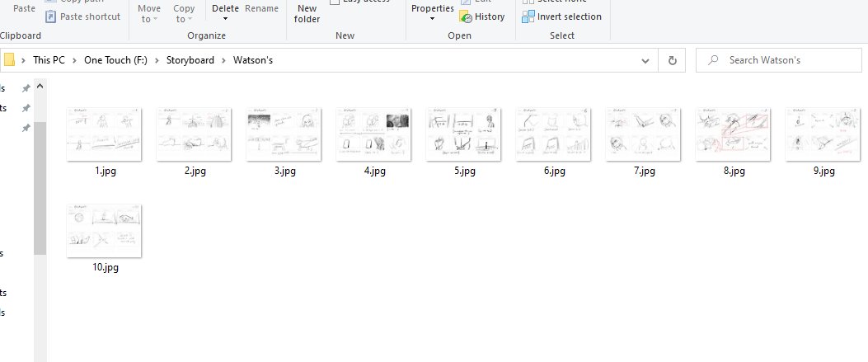
Task: Click the Search Watson's field
Action: 778,60
